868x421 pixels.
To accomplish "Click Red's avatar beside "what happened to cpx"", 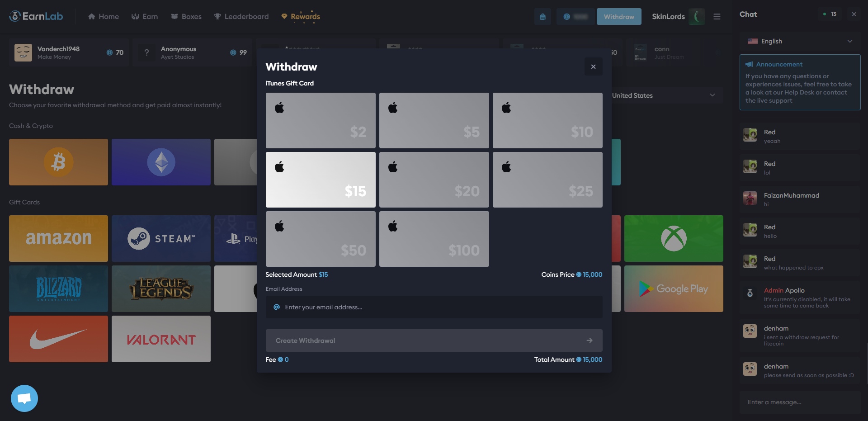I will pos(750,261).
